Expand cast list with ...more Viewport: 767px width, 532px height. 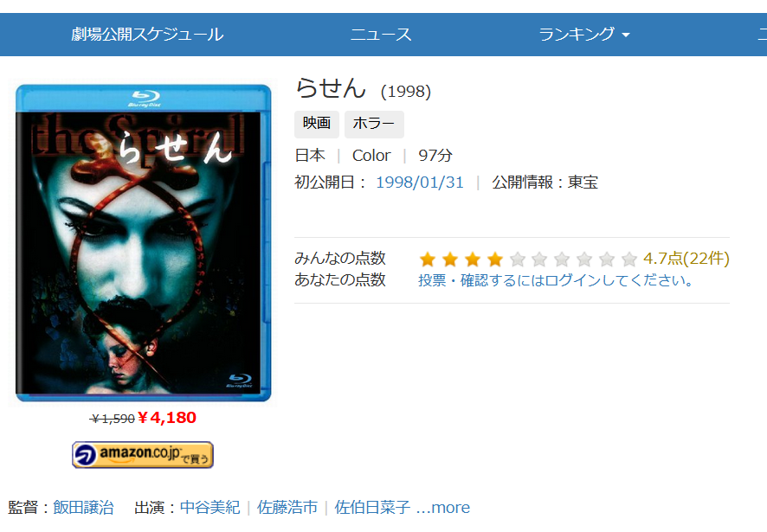click(443, 508)
